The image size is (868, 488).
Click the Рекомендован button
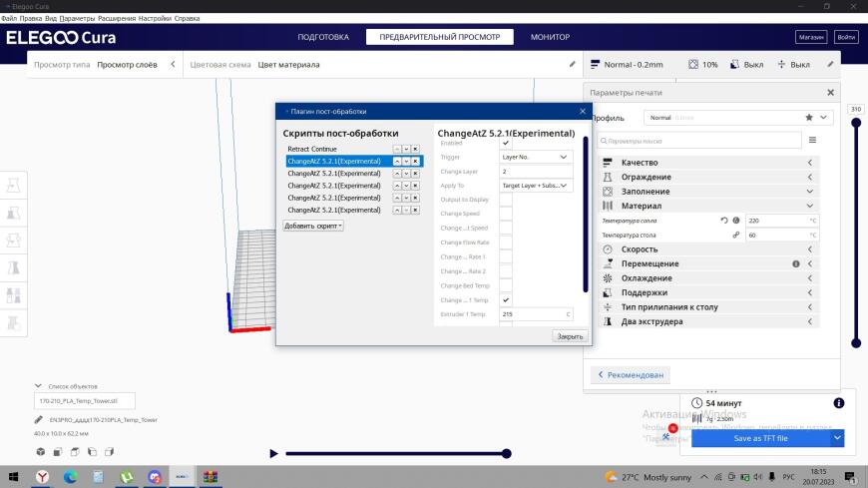(630, 375)
